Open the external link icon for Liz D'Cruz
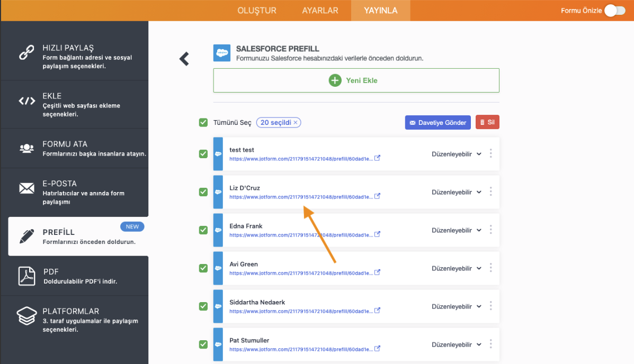634x364 pixels. tap(377, 196)
